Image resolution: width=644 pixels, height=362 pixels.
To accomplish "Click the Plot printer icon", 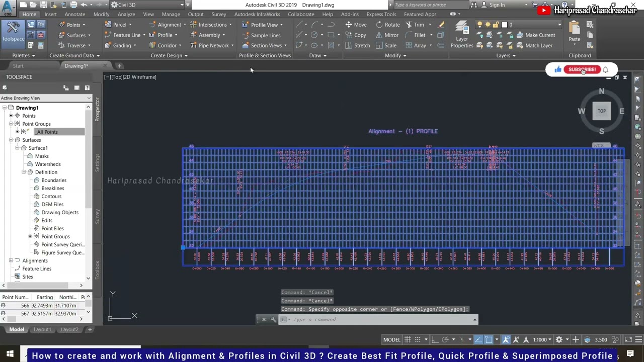I will coord(74,5).
